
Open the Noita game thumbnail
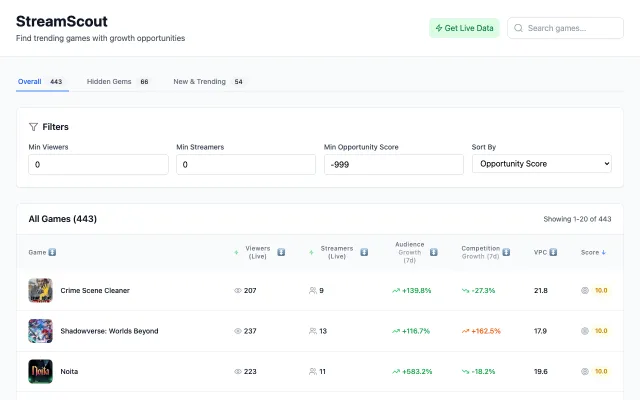click(40, 371)
